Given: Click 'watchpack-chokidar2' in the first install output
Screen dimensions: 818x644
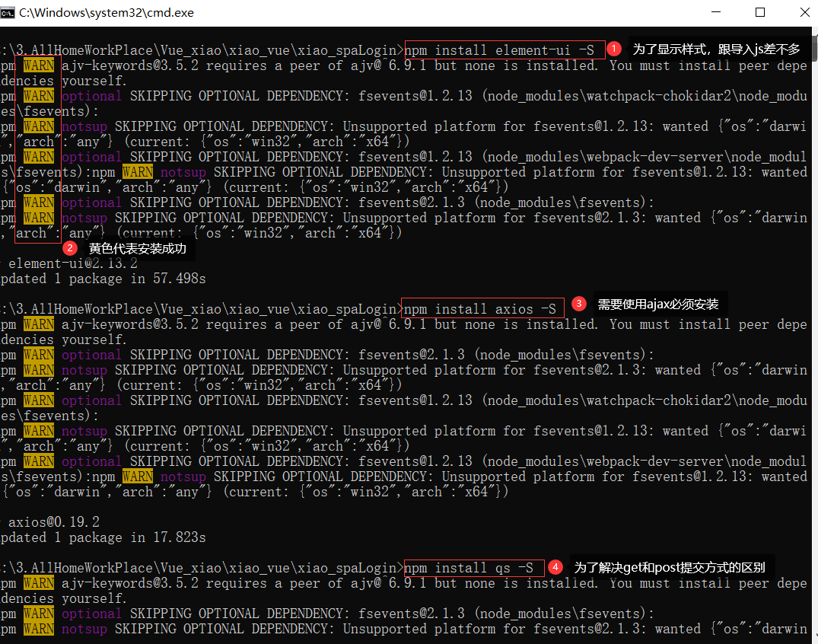Looking at the screenshot, I should (x=659, y=95).
